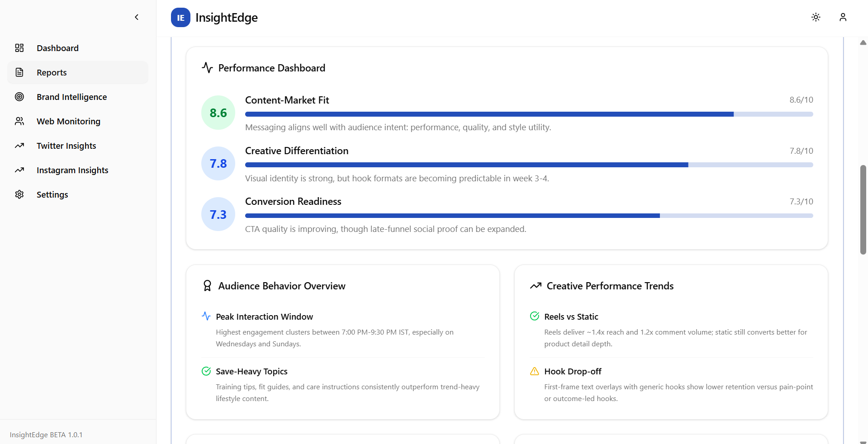Viewport: 868px width, 444px height.
Task: Open Settings via the gear icon
Action: [19, 194]
